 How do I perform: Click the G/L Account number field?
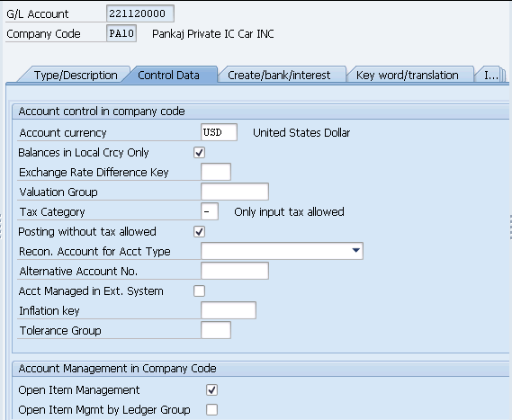click(x=140, y=13)
